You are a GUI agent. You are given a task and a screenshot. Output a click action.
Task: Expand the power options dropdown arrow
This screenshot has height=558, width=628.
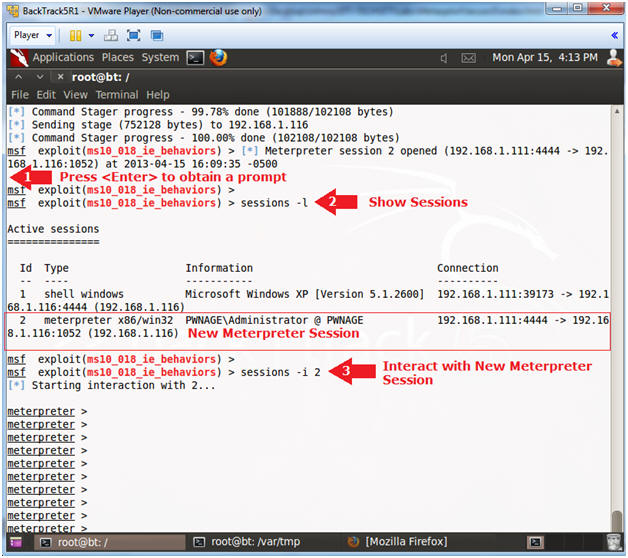click(x=91, y=36)
